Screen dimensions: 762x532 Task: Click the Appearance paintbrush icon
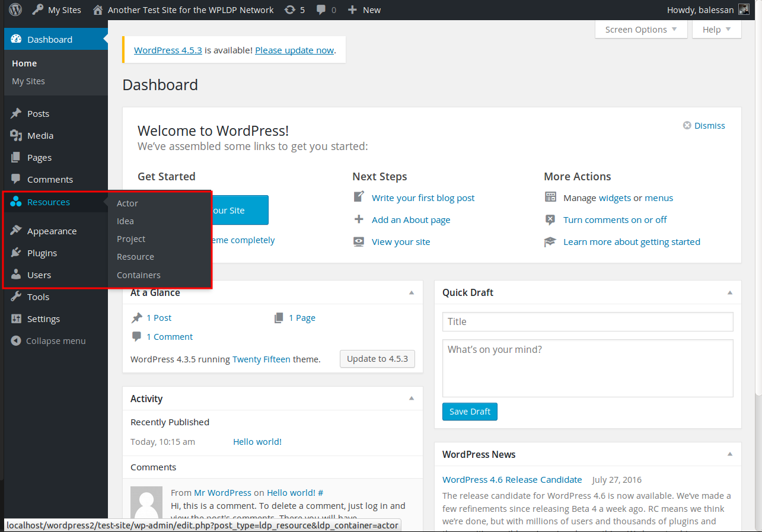(x=16, y=231)
